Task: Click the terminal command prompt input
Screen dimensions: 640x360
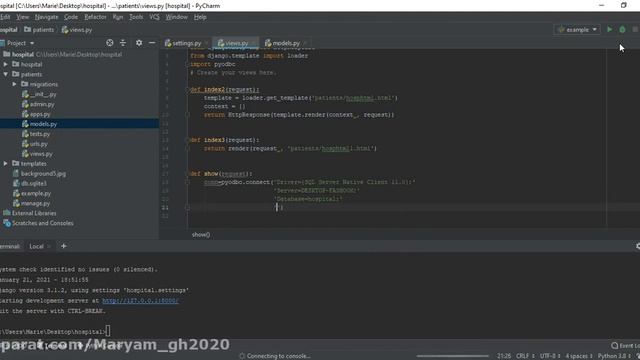Action: click(108, 331)
